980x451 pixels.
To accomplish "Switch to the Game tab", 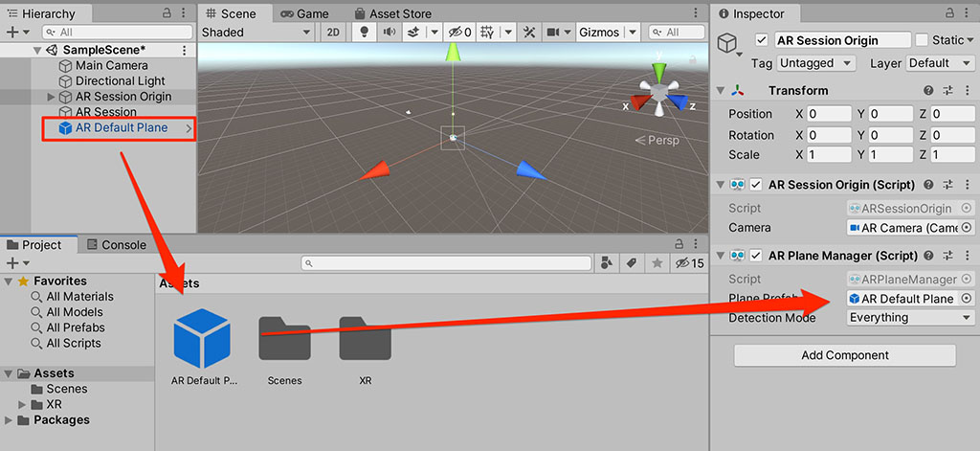I will tap(305, 13).
